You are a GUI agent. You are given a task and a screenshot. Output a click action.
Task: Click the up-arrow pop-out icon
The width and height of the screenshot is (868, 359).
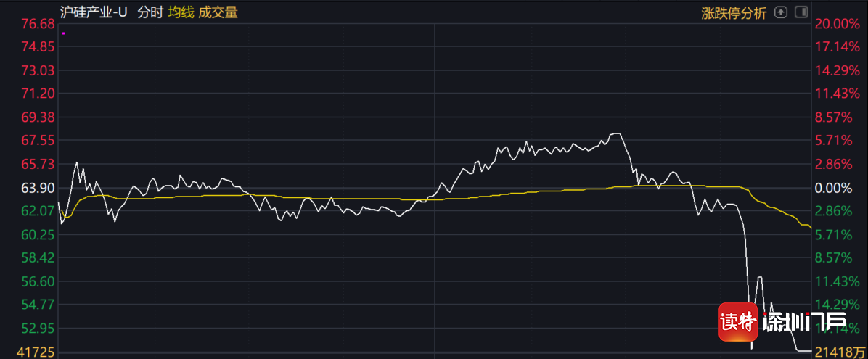[780, 12]
